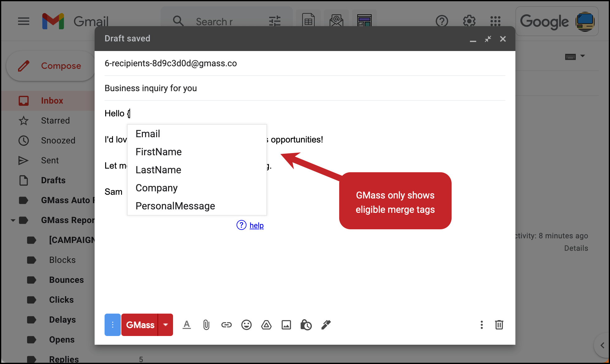Click the insert photo icon

(286, 325)
